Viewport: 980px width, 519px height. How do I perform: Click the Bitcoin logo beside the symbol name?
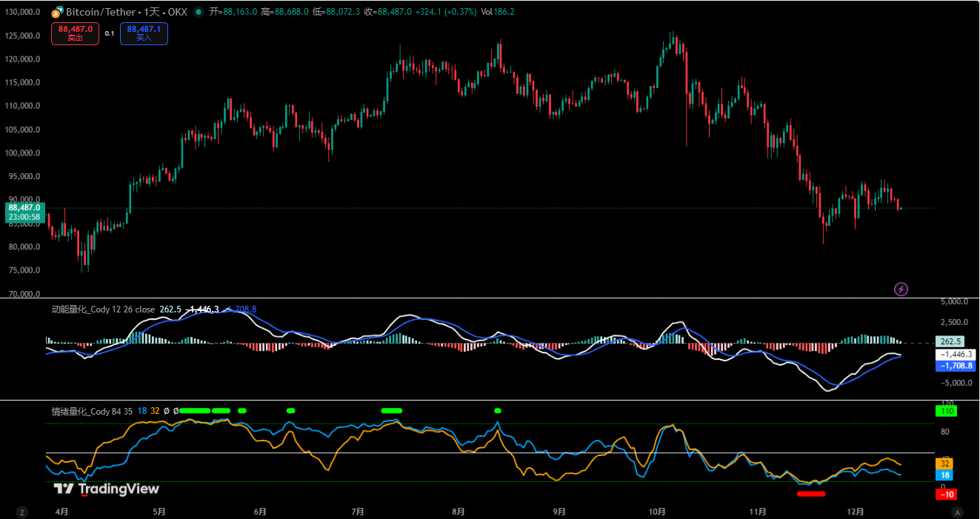(x=55, y=12)
